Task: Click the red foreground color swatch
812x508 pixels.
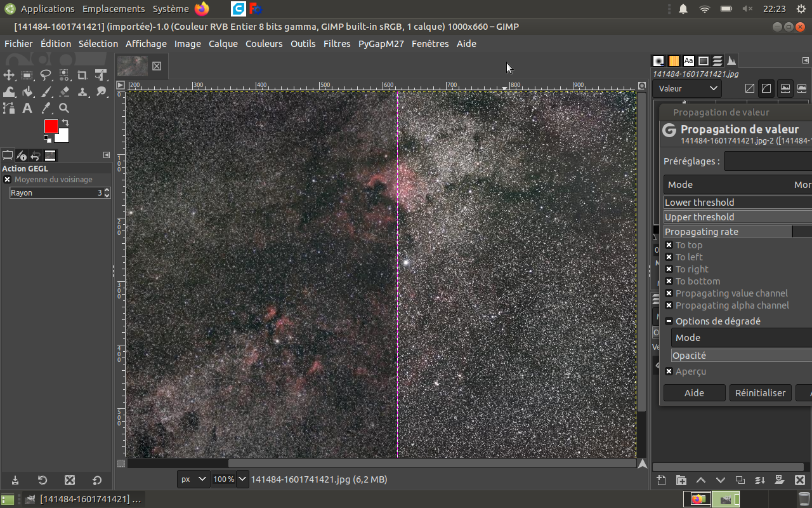Action: [x=51, y=126]
